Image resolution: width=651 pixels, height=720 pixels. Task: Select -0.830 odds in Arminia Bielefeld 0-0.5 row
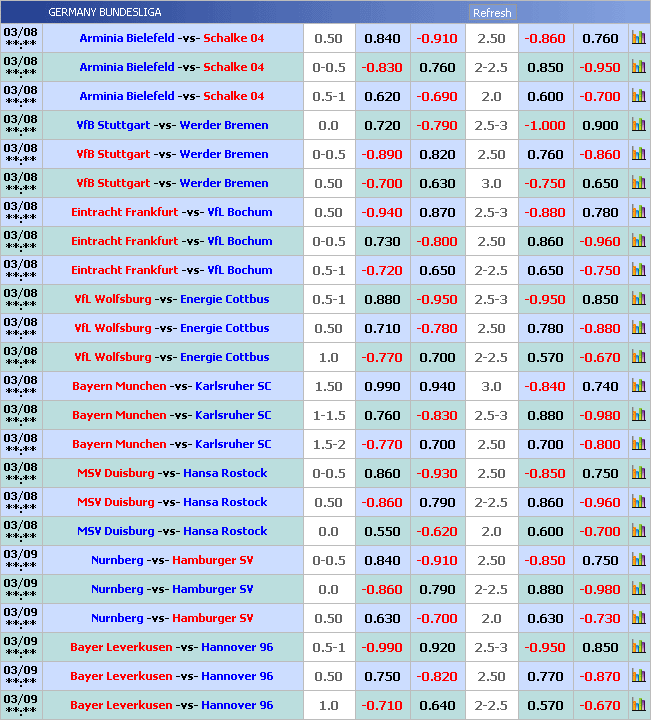pos(382,68)
